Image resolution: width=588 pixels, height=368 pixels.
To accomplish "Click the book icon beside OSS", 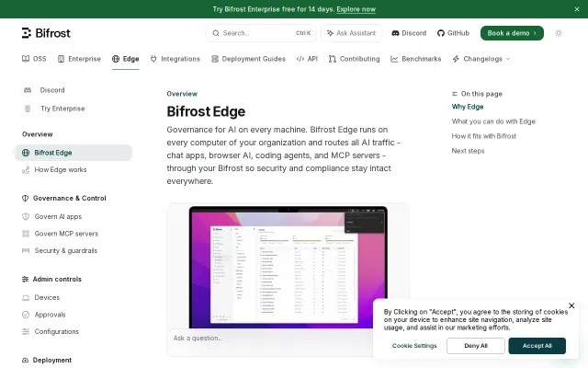I will (26, 59).
